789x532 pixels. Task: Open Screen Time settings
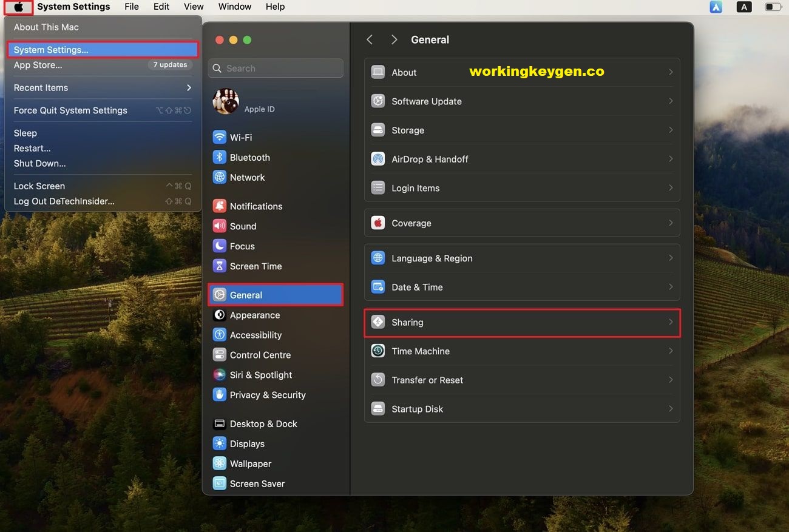point(219,266)
